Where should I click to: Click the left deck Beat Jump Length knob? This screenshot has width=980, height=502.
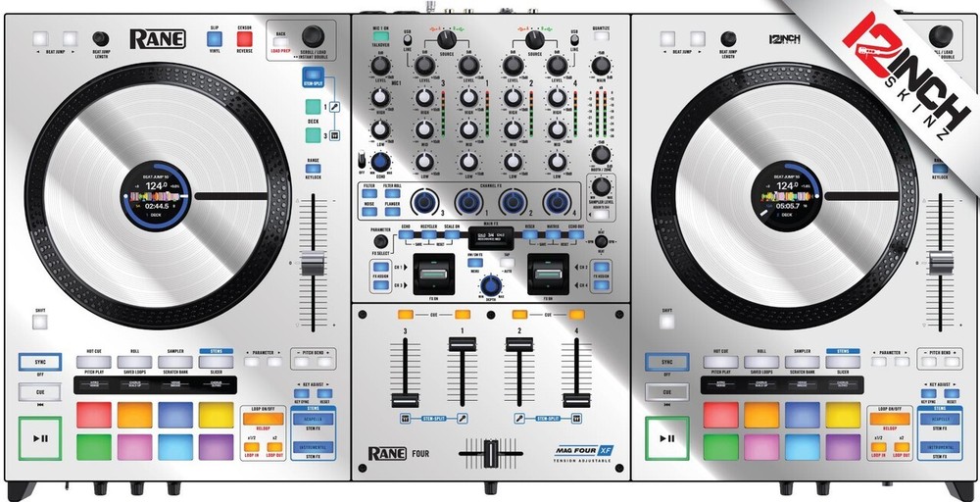click(x=101, y=39)
